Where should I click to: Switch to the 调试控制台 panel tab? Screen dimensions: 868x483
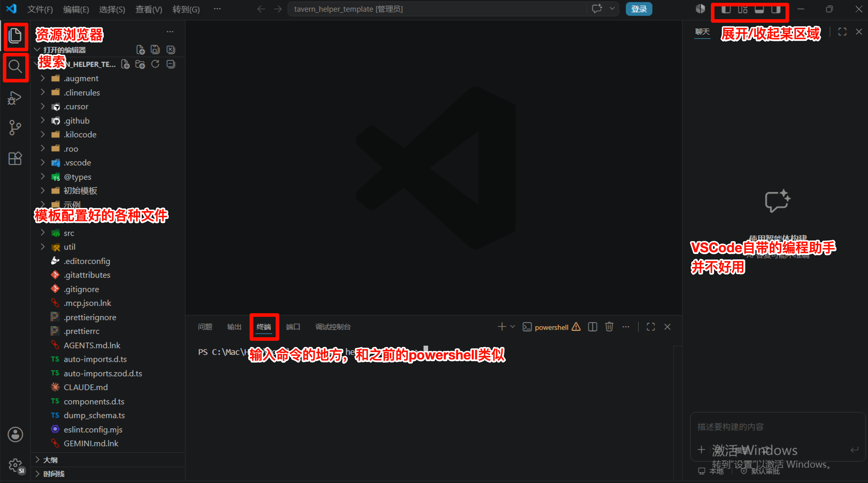point(333,327)
